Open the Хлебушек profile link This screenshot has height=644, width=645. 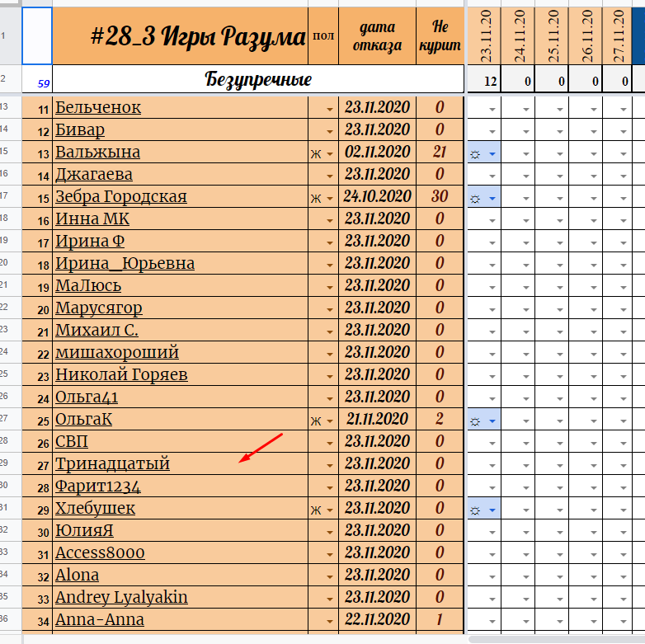coord(95,508)
